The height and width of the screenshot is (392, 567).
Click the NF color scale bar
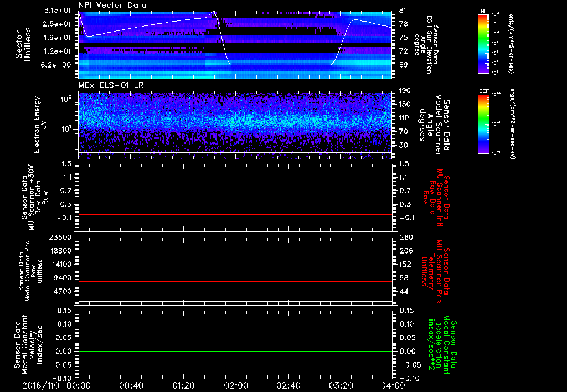click(483, 43)
